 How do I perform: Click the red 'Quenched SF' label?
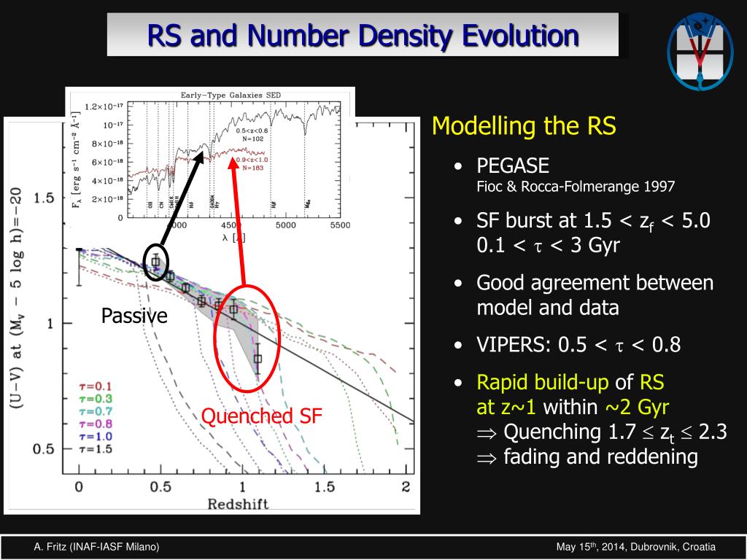(262, 416)
